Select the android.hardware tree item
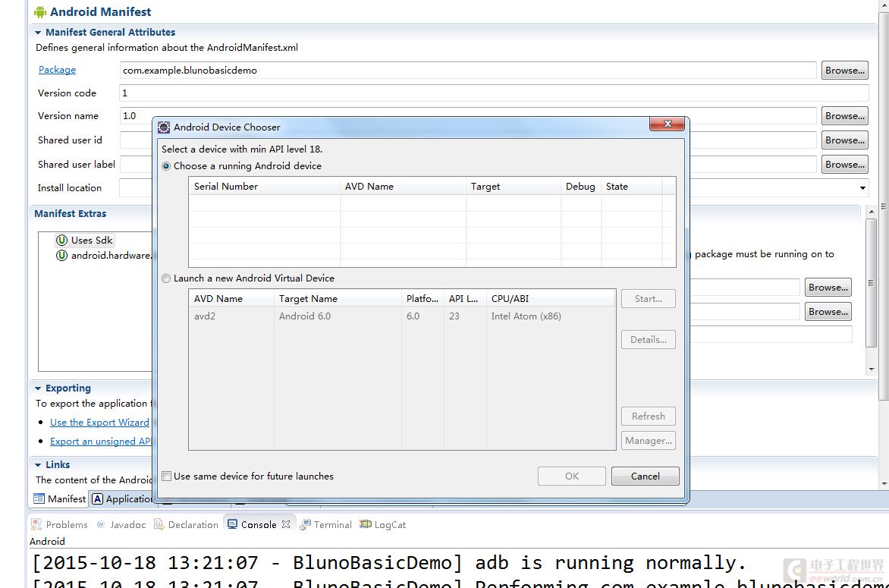The height and width of the screenshot is (588, 889). click(104, 256)
